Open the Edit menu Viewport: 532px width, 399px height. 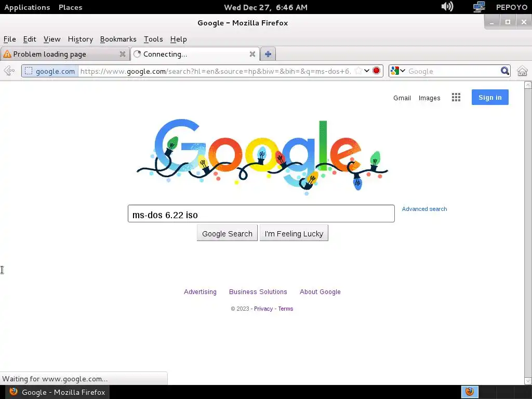(x=30, y=39)
